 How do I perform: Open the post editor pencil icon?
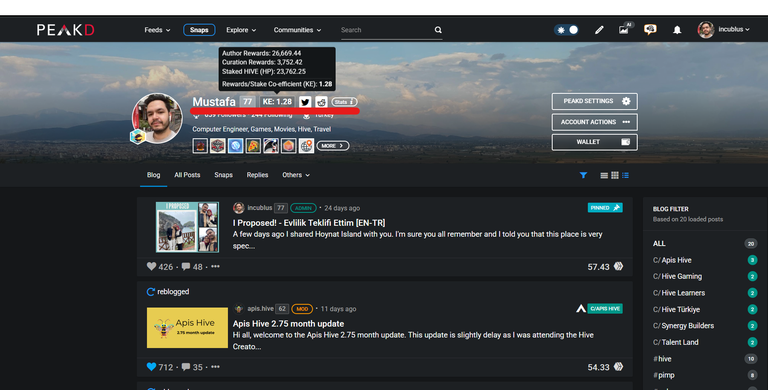point(599,30)
